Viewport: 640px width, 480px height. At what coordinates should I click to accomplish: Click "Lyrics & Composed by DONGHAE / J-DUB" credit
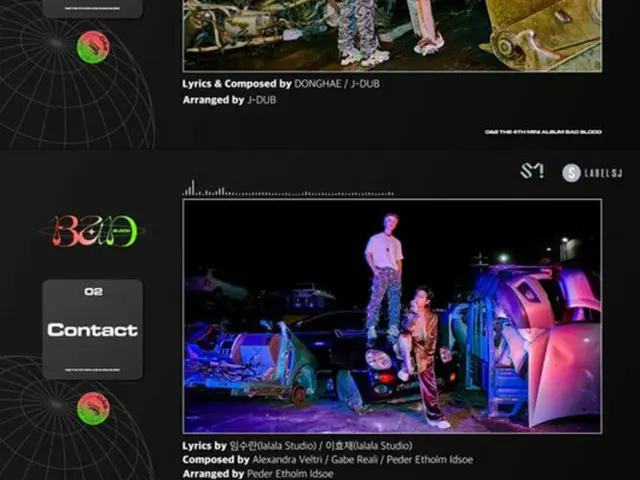pyautogui.click(x=281, y=84)
